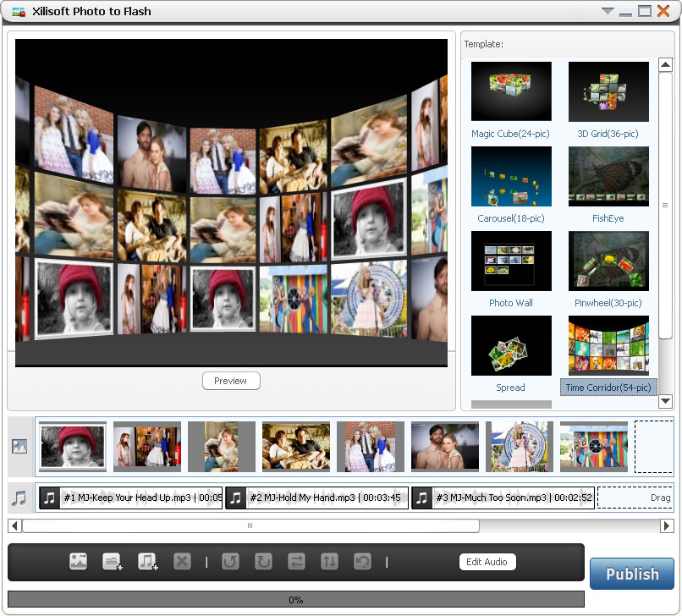Open the Edit Audio button
This screenshot has height=616, width=682.
pos(487,562)
